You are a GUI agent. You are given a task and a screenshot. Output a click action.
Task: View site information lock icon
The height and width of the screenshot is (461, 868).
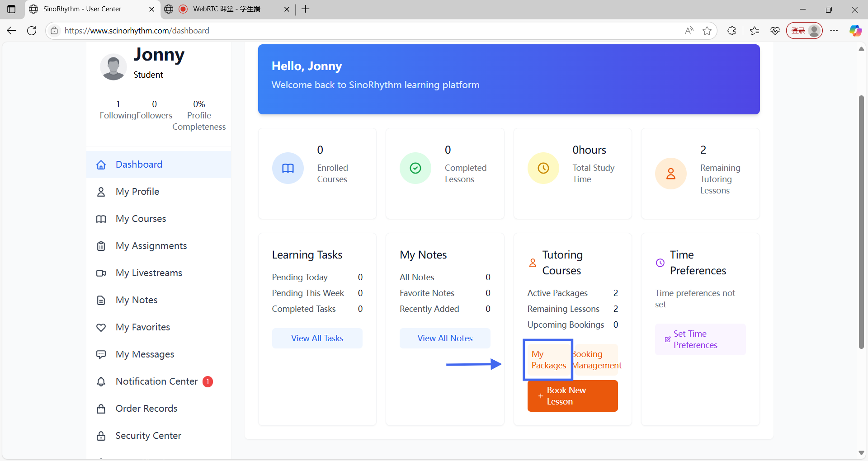pos(54,31)
